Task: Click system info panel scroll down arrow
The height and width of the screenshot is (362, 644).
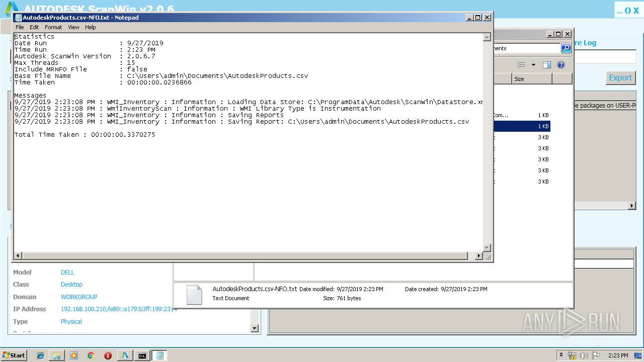Action: click(254, 328)
